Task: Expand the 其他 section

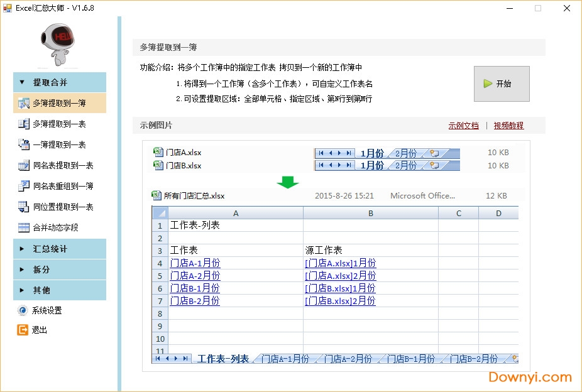Action: coord(60,290)
